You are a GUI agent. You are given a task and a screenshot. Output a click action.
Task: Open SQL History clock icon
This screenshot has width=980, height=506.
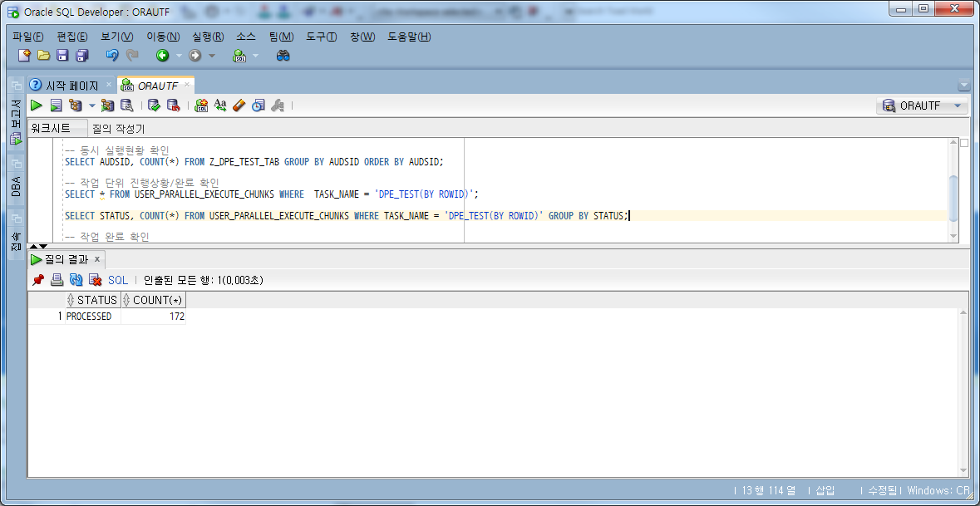click(x=259, y=106)
